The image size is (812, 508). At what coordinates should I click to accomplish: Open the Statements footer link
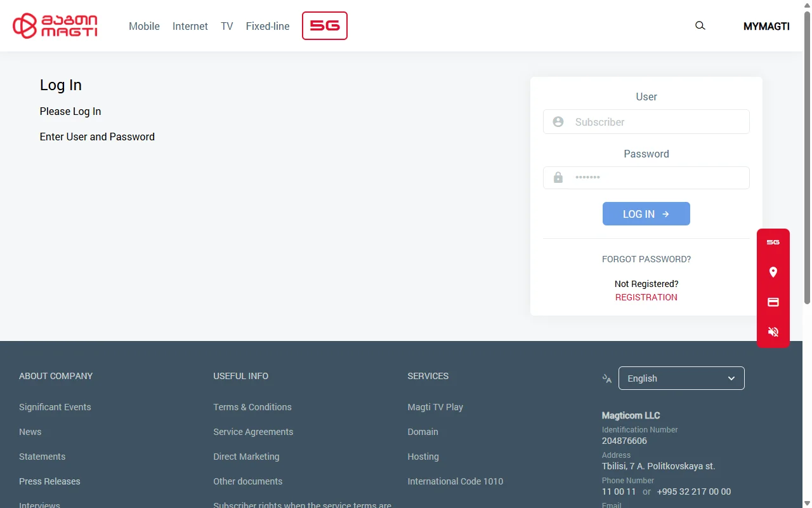coord(43,457)
